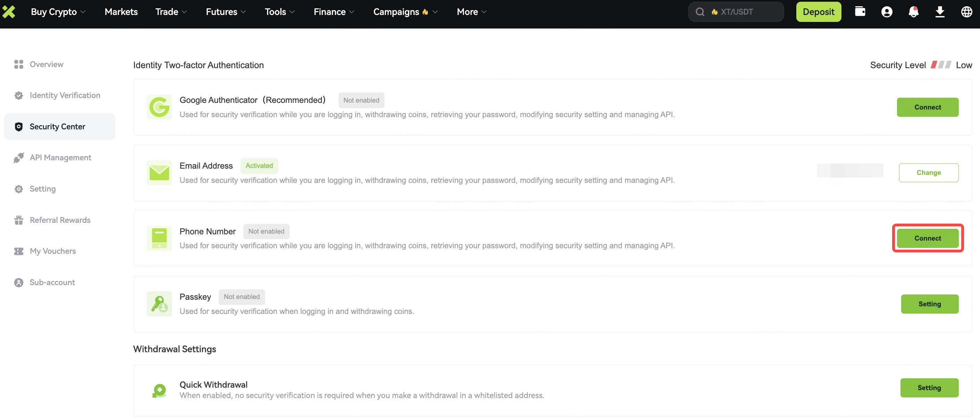Click the Phone Number device icon
The image size is (980, 420).
pyautogui.click(x=159, y=239)
